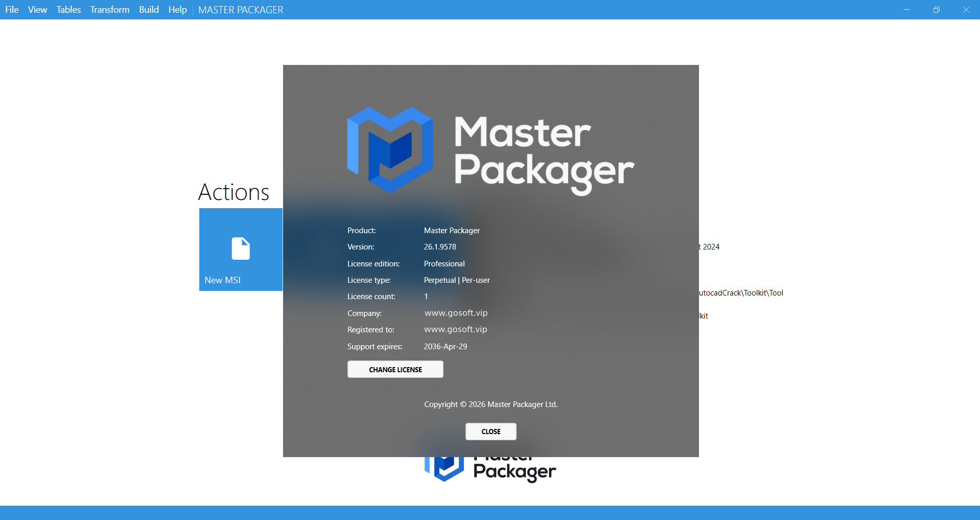Click the copyright 2026 Master Packager text
Screen dimensions: 980x520
click(491, 404)
